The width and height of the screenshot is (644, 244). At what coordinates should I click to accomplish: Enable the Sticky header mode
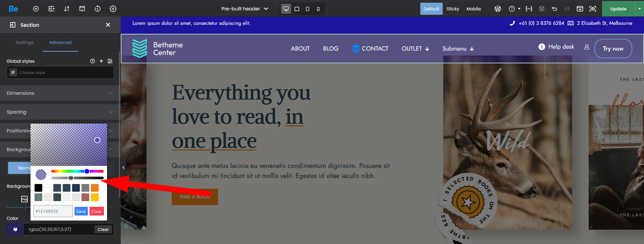(452, 9)
